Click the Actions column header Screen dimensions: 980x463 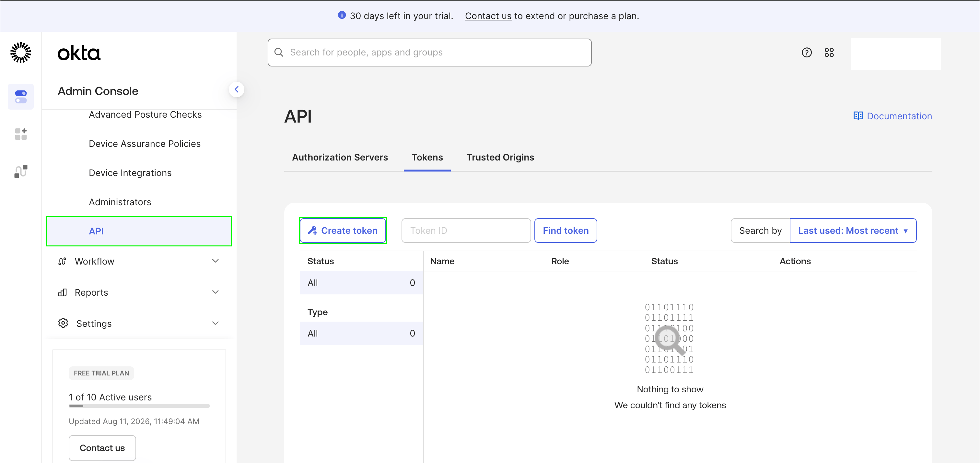(795, 261)
